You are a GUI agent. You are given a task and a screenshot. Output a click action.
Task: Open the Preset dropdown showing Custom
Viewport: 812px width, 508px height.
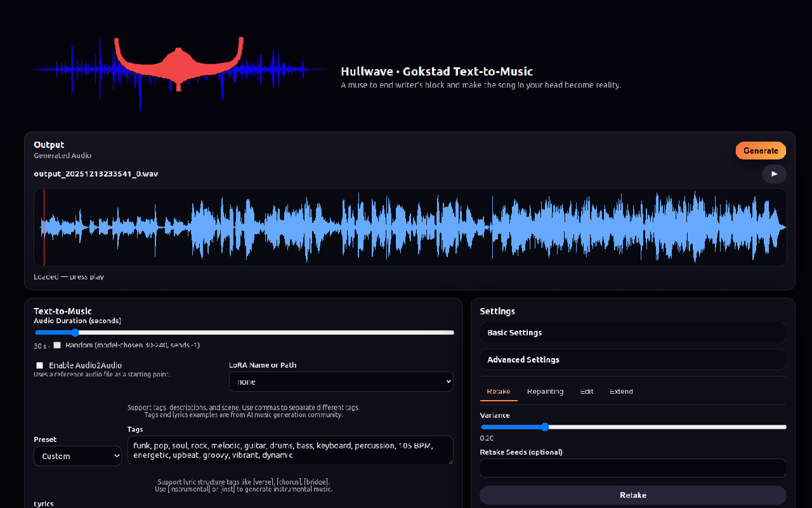77,455
